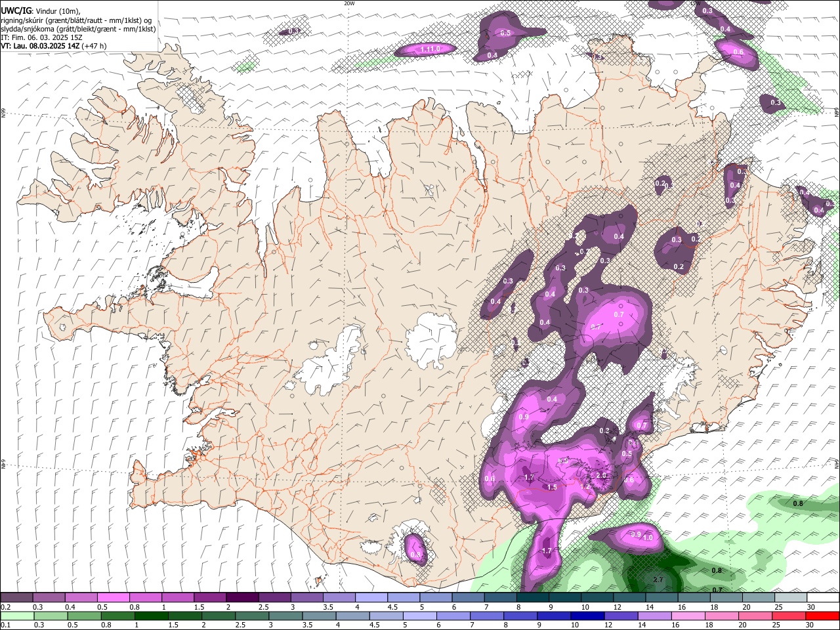This screenshot has width=840, height=630.
Task: Click the darkest purple snow swatch after 2
Action: [x=242, y=598]
